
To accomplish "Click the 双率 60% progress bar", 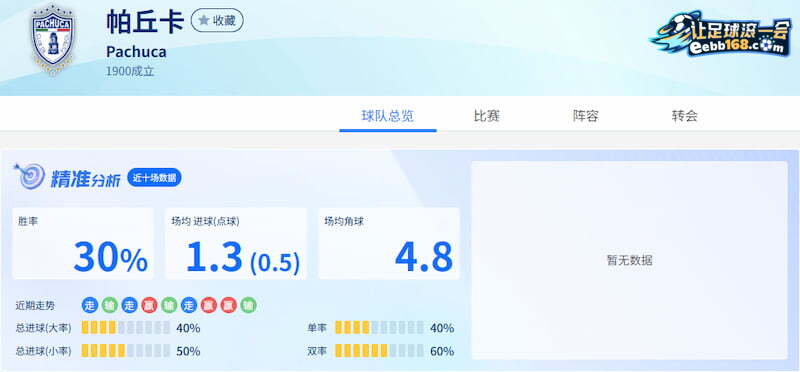I will 379,351.
